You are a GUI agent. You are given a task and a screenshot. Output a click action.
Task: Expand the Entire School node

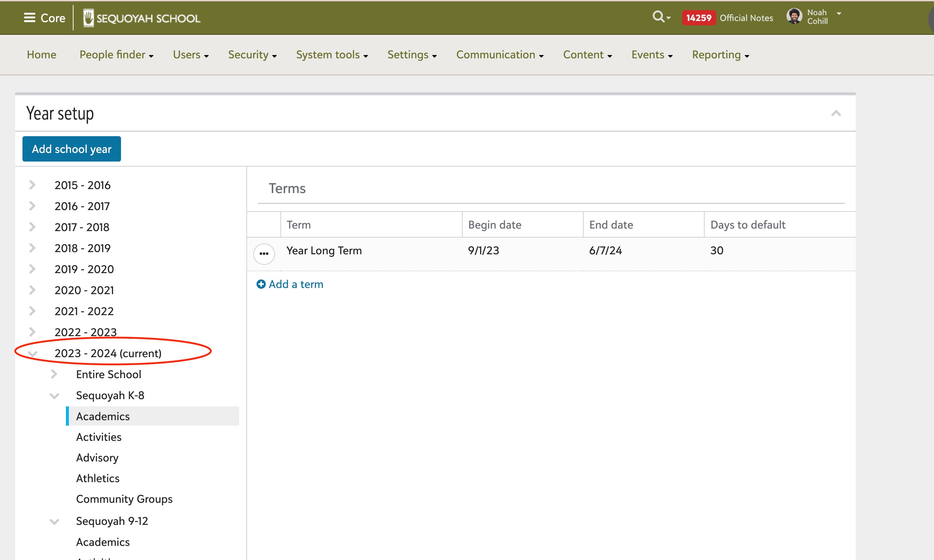54,374
